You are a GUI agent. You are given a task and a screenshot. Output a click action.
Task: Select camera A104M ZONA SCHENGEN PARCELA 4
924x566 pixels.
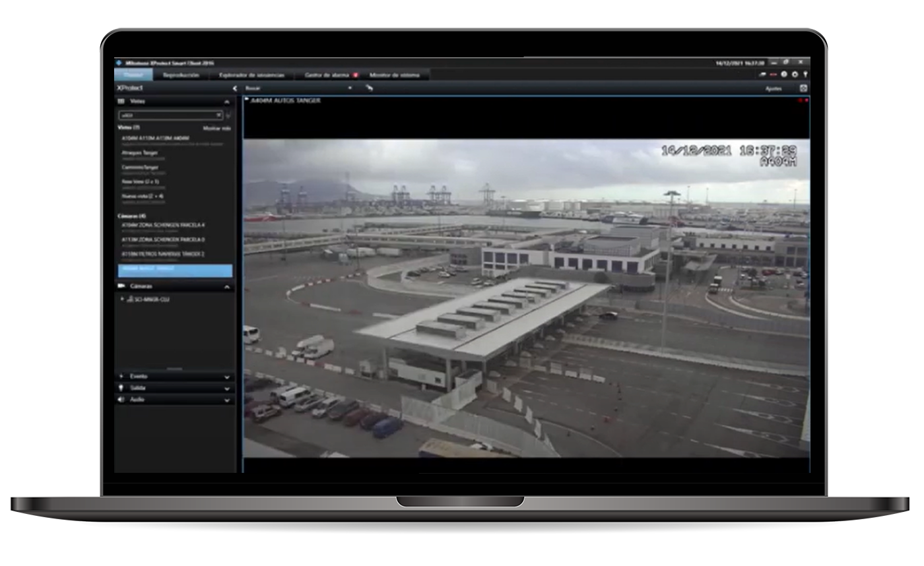pyautogui.click(x=163, y=226)
